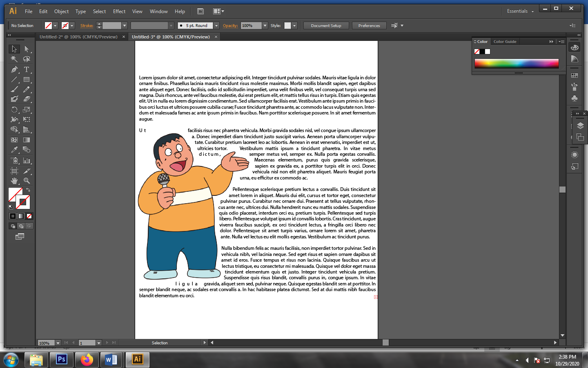Screen dimensions: 588x368
Task: Select the Rectangle tool
Action: [27, 80]
